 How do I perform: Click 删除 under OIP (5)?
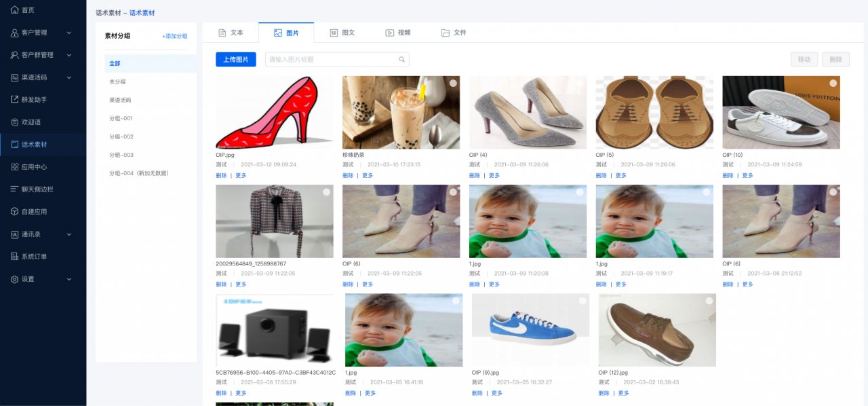[601, 175]
